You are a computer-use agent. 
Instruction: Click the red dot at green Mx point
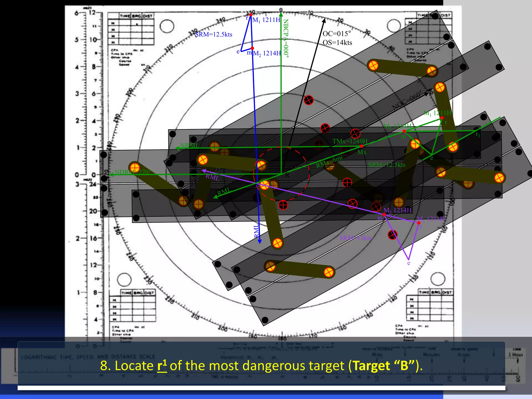click(362, 146)
